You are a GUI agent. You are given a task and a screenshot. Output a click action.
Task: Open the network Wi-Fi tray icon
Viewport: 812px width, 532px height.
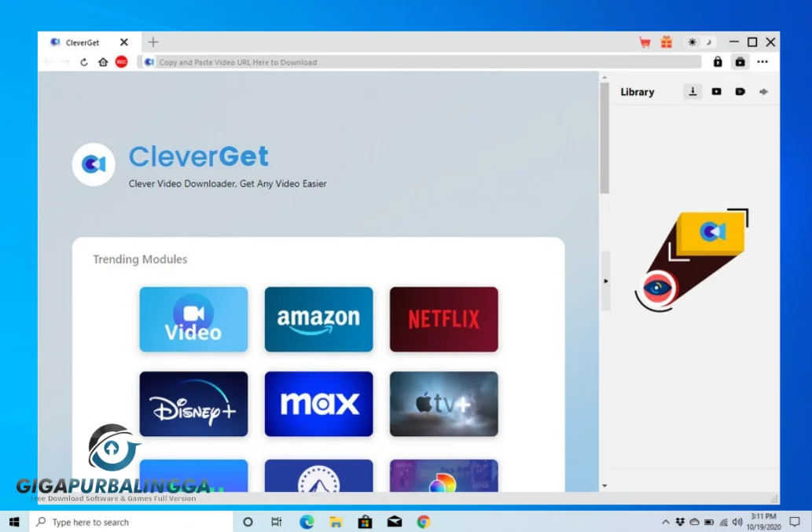tap(723, 522)
